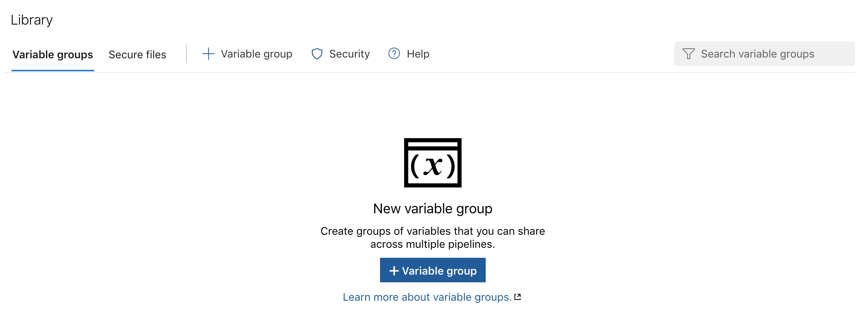Open the Security option in toolbar

pos(341,54)
